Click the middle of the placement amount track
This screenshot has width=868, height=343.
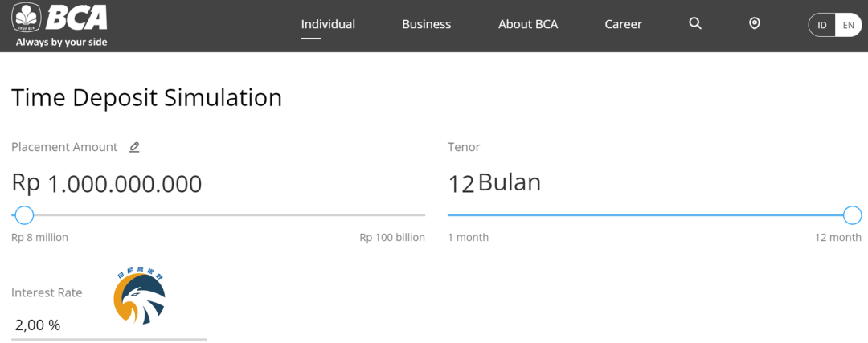coord(219,215)
